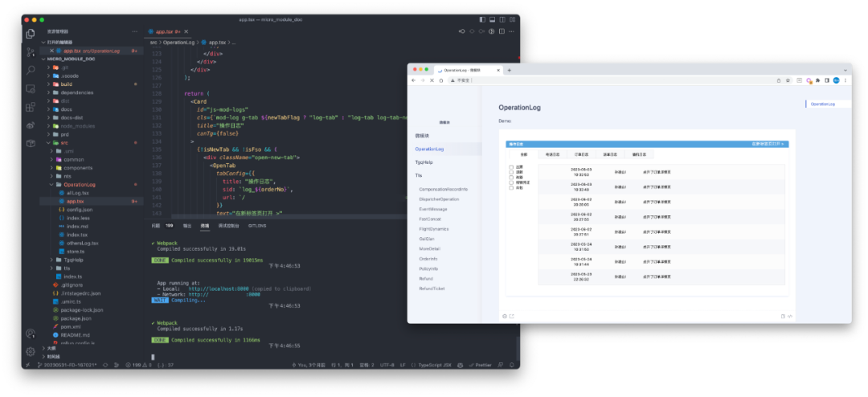The image size is (868, 397).
Task: Tick the third filter checkbox in the demo log
Action: click(x=511, y=177)
